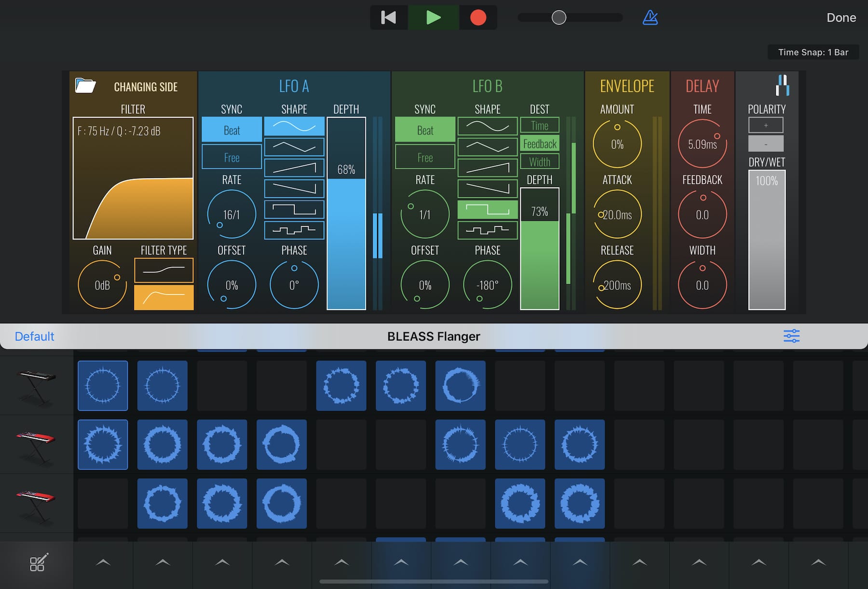The width and height of the screenshot is (868, 589).
Task: Click the first keyboard track icon
Action: (x=36, y=385)
